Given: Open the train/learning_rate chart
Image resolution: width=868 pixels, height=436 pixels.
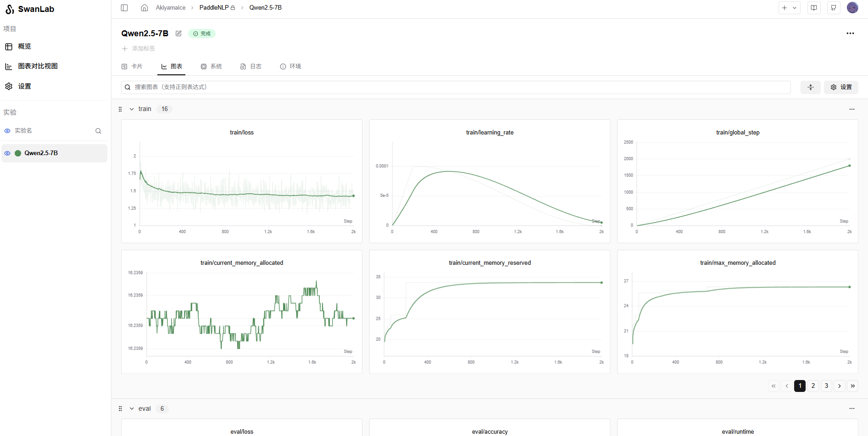Looking at the screenshot, I should tap(490, 181).
